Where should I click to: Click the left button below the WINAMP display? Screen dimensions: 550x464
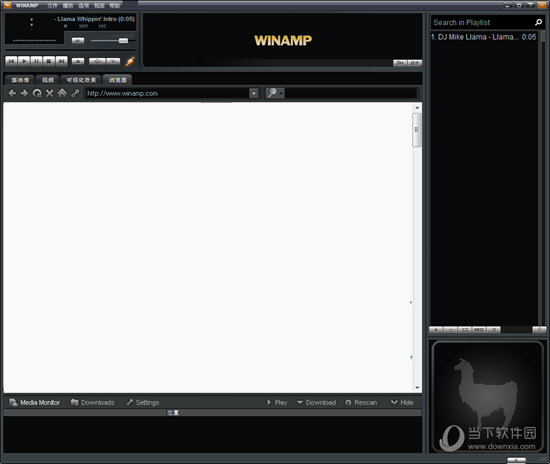point(400,63)
